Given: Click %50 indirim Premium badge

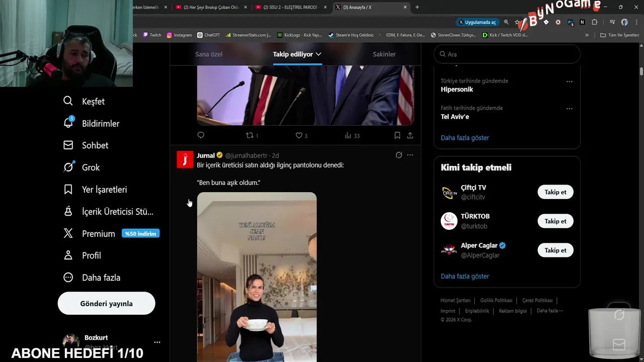Looking at the screenshot, I should coord(140,233).
